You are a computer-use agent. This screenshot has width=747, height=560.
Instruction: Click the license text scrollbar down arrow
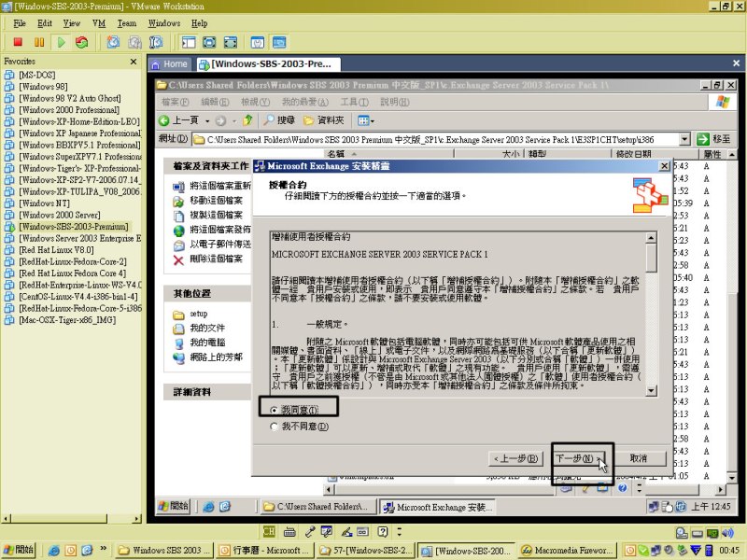click(x=651, y=391)
